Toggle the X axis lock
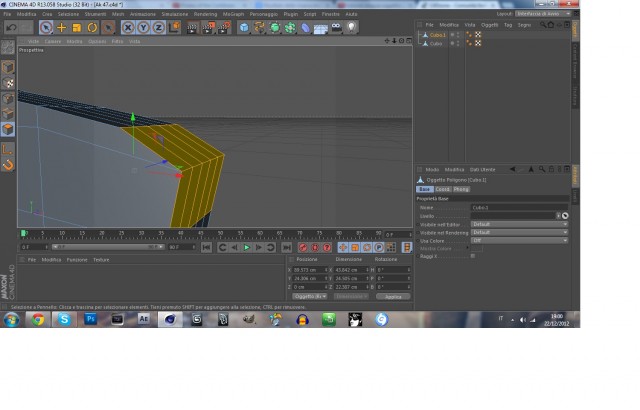The height and width of the screenshot is (410, 640). pos(128,27)
